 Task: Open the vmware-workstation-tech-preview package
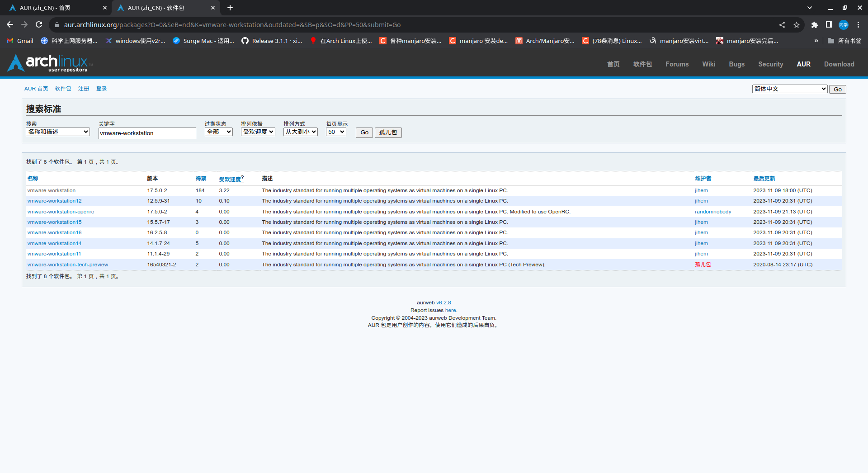[67, 265]
